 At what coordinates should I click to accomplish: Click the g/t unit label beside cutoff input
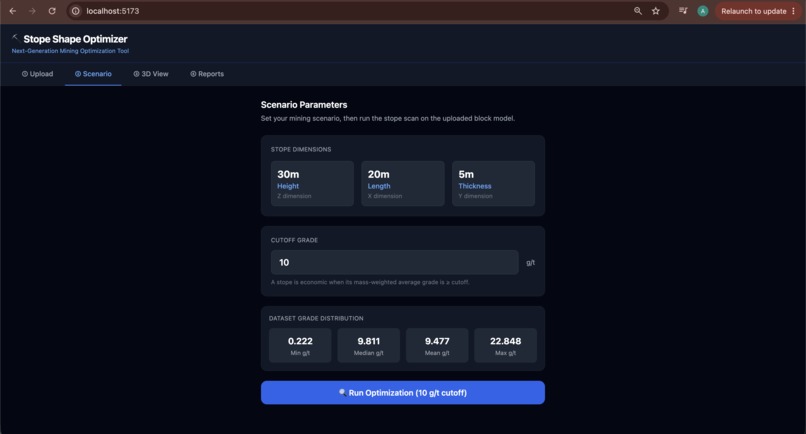530,262
